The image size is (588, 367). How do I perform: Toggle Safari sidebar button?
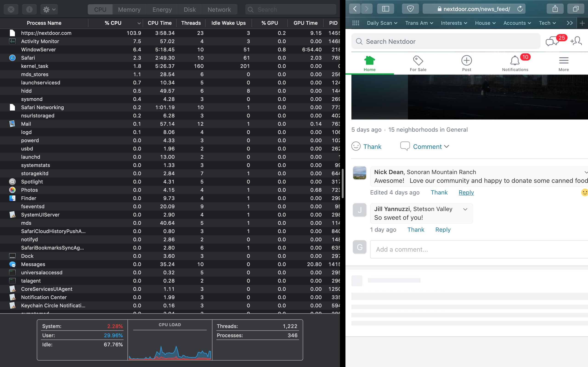coord(385,9)
